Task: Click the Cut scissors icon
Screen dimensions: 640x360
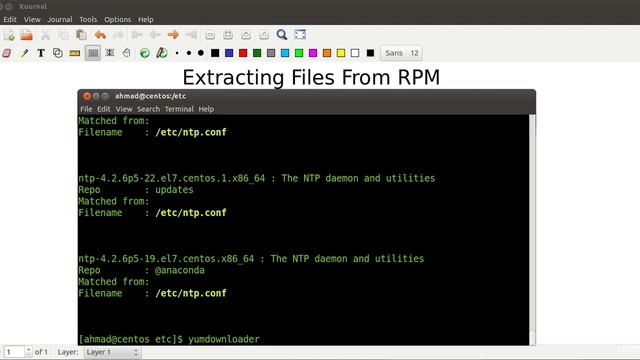Action: 45,35
